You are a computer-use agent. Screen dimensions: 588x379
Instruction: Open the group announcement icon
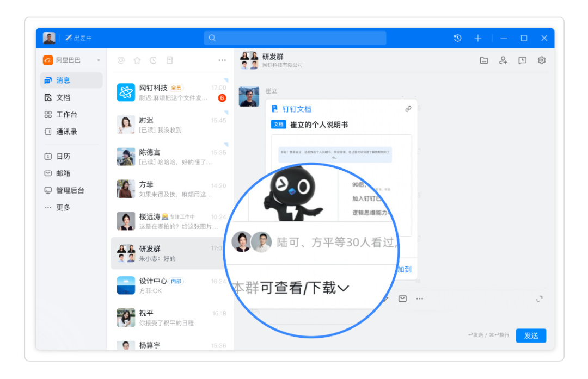tap(522, 60)
